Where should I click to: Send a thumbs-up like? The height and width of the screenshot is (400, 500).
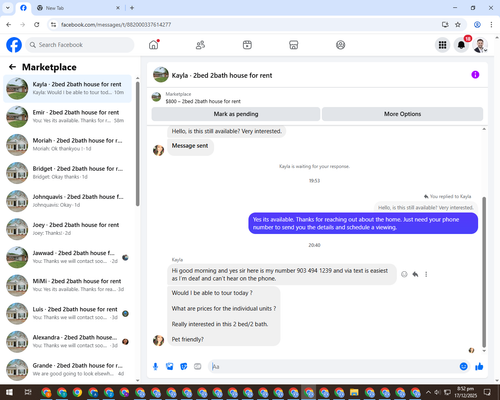tap(479, 367)
